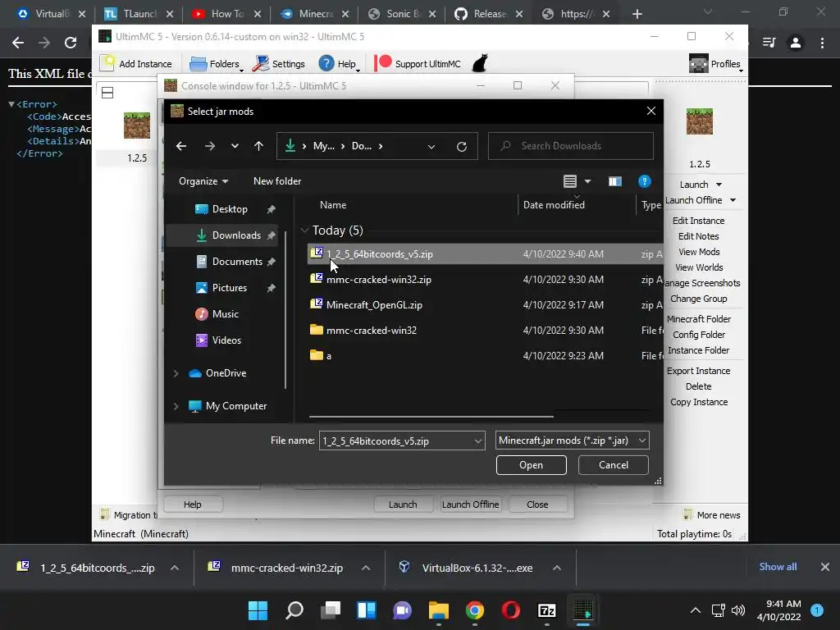The height and width of the screenshot is (630, 840).
Task: Open UltimMC Settings
Action: pyautogui.click(x=279, y=64)
